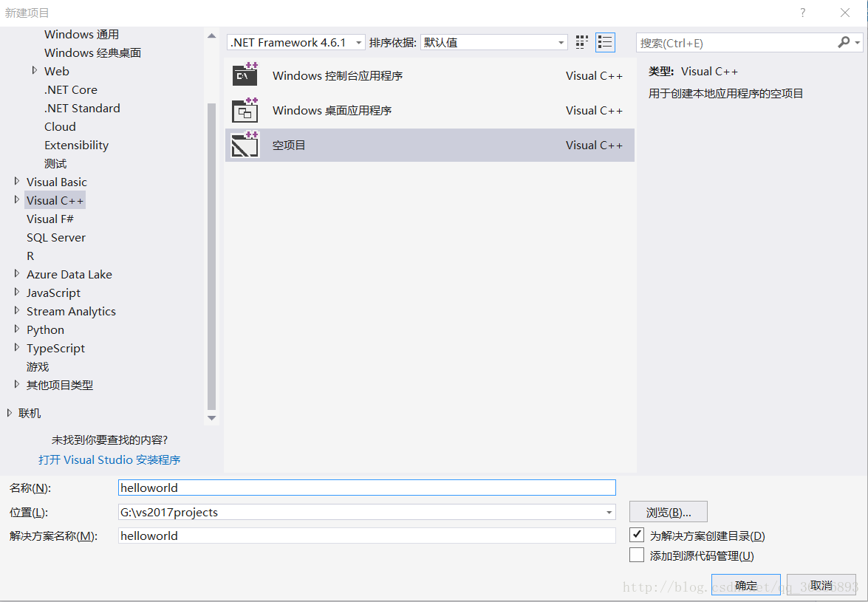Click 取消 button
The height and width of the screenshot is (602, 868).
tap(821, 586)
